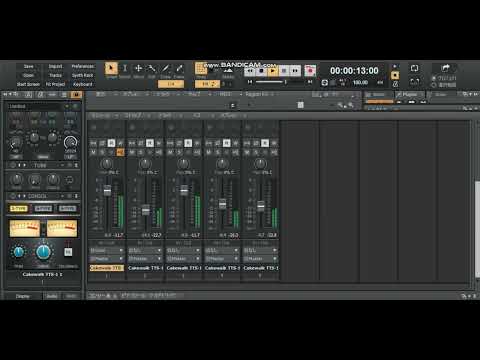
Task: Click the Import button
Action: click(x=55, y=66)
